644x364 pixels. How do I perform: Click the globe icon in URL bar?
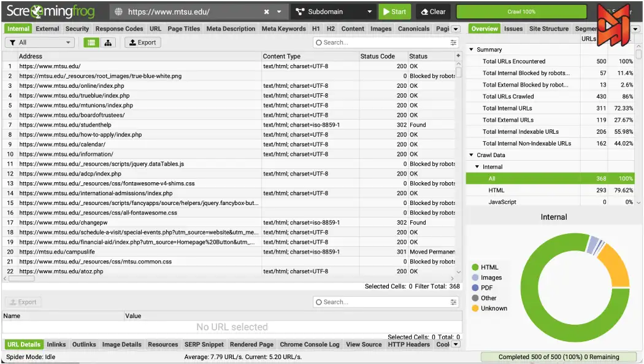119,12
